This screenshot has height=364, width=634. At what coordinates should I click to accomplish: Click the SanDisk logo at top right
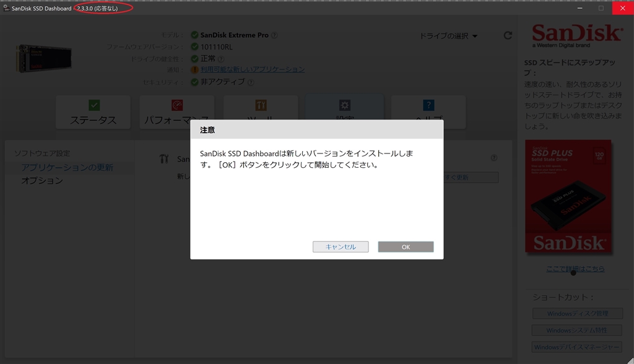coord(577,35)
